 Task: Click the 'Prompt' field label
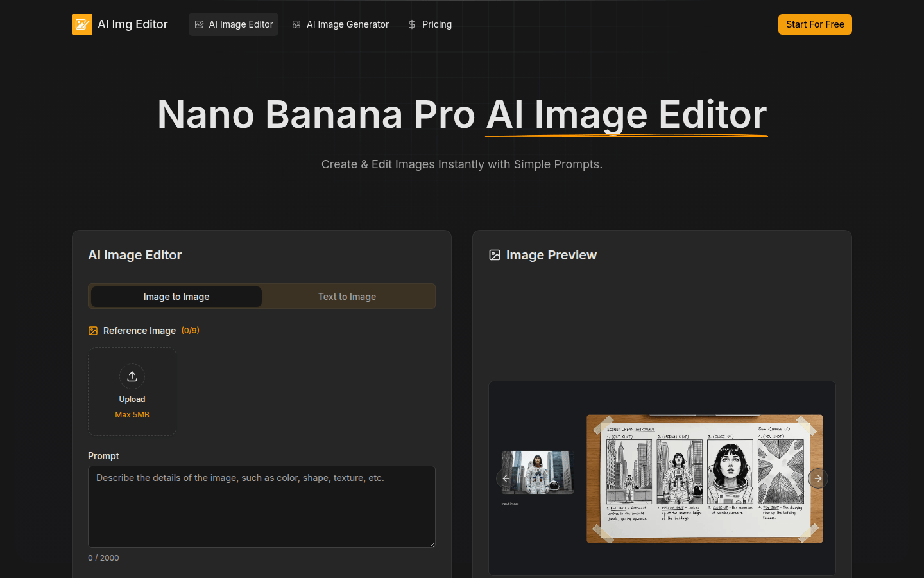coord(103,456)
